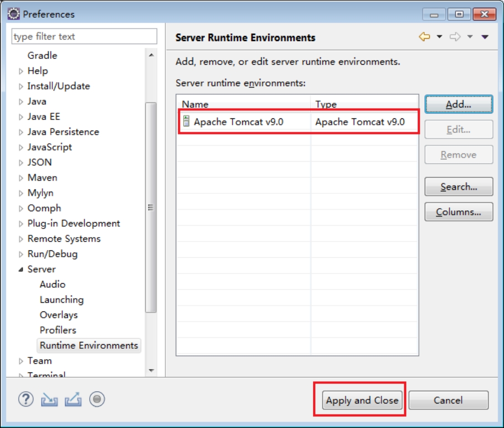Select Apache Tomcat v9.0 in Name column
The width and height of the screenshot is (504, 428).
(x=239, y=122)
